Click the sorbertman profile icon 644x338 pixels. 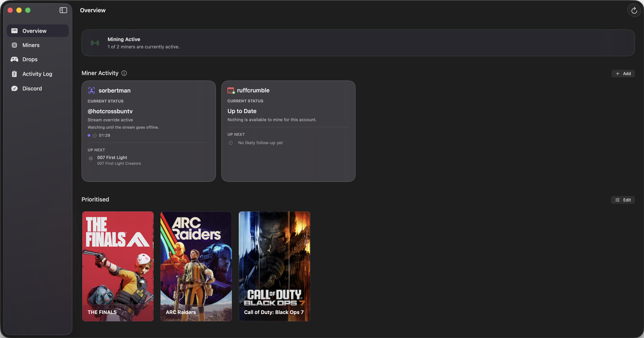point(91,90)
